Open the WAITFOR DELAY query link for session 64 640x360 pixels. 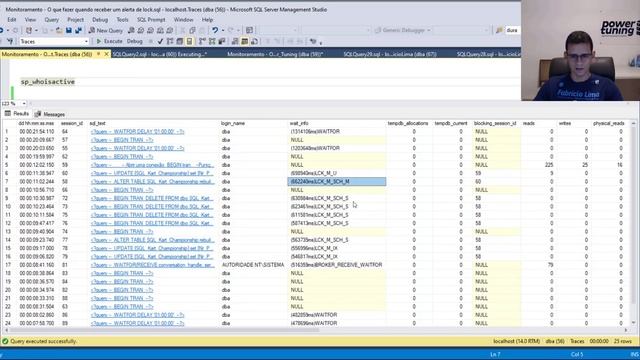point(138,131)
